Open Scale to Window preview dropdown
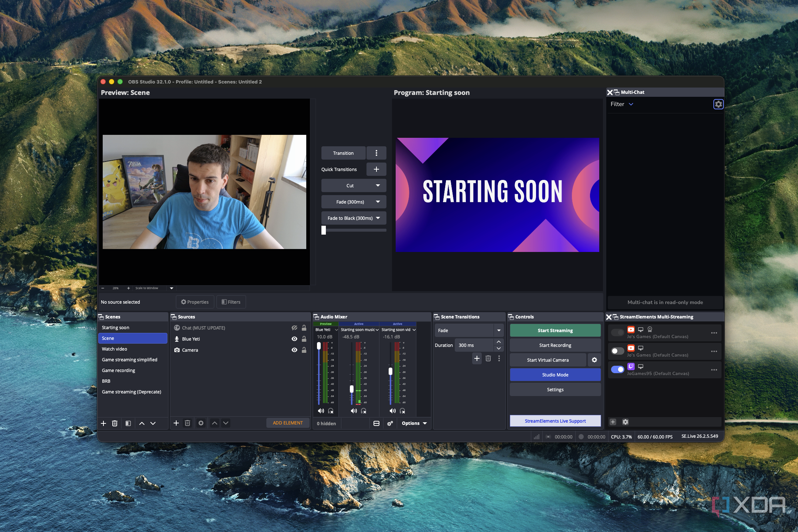Image resolution: width=798 pixels, height=532 pixels. tap(171, 288)
